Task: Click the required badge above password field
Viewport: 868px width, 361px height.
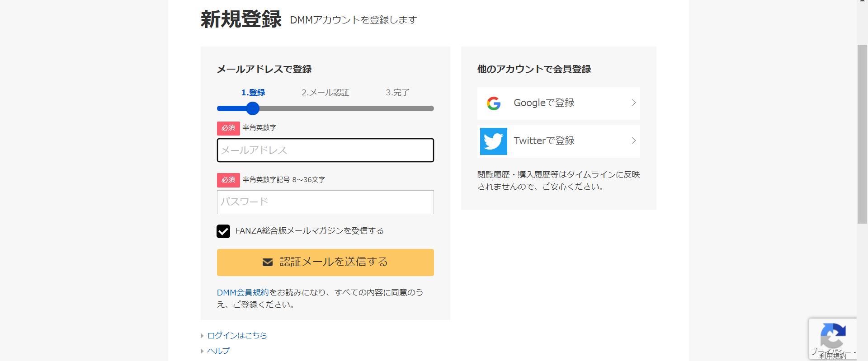Action: 228,180
